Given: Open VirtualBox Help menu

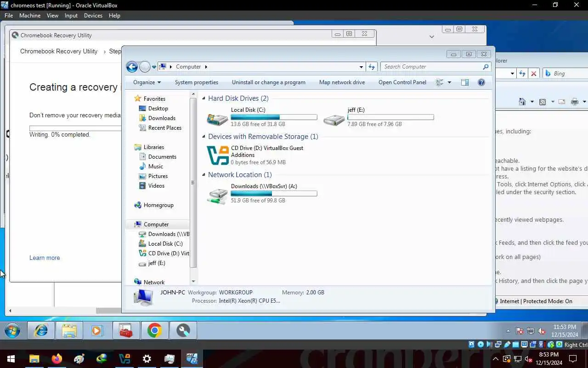Looking at the screenshot, I should (114, 15).
